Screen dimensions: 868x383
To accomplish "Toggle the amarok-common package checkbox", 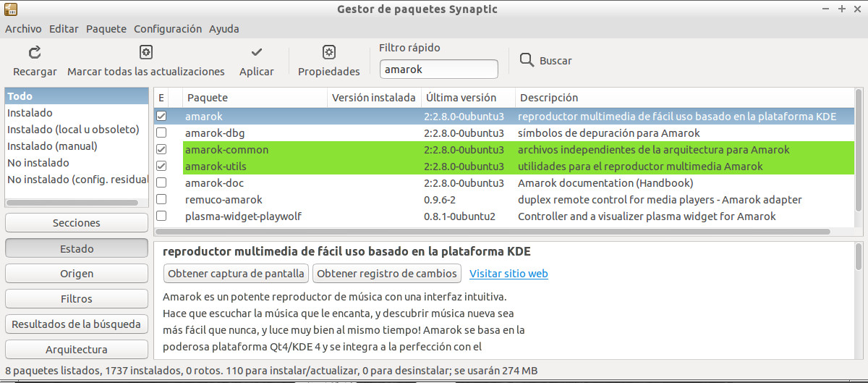I will [161, 149].
